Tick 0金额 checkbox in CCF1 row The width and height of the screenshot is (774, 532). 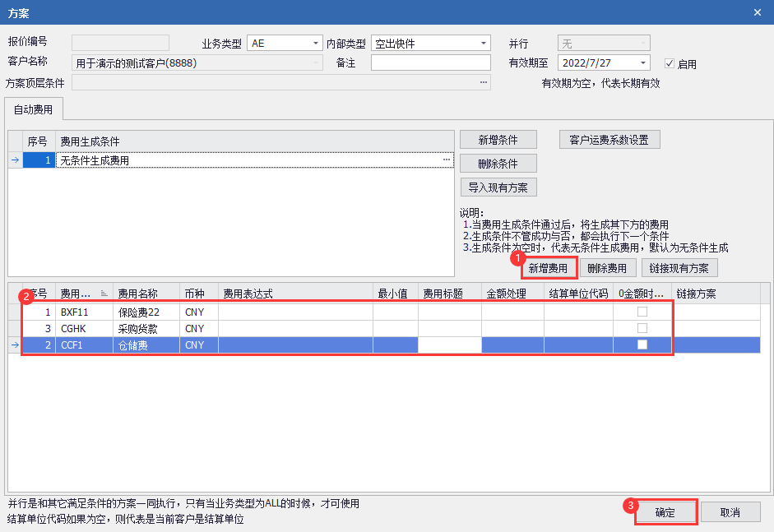click(x=642, y=345)
